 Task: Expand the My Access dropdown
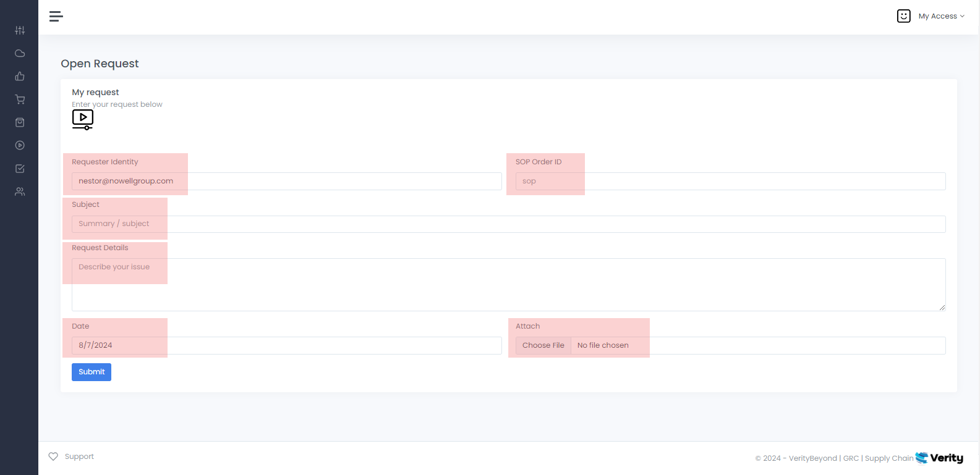[x=941, y=16]
